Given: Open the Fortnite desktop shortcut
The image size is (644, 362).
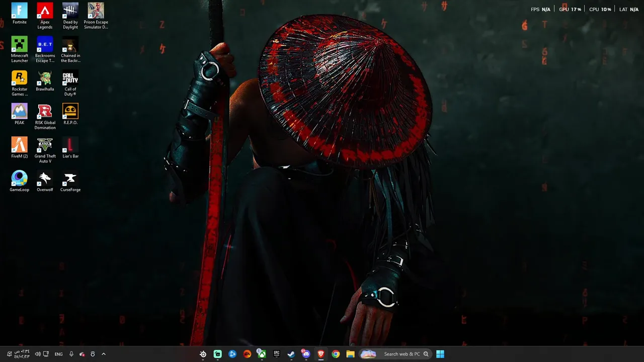Looking at the screenshot, I should coord(19,14).
